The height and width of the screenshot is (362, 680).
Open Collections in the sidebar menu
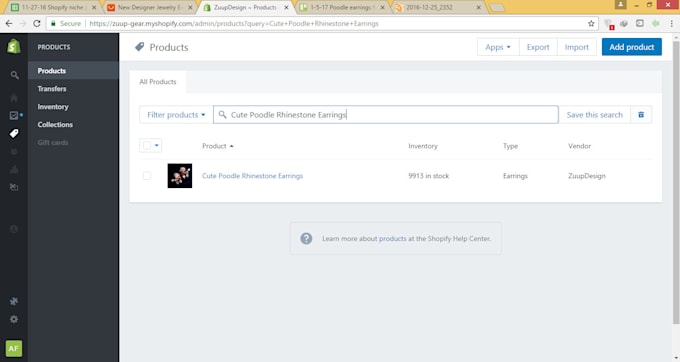pyautogui.click(x=55, y=124)
